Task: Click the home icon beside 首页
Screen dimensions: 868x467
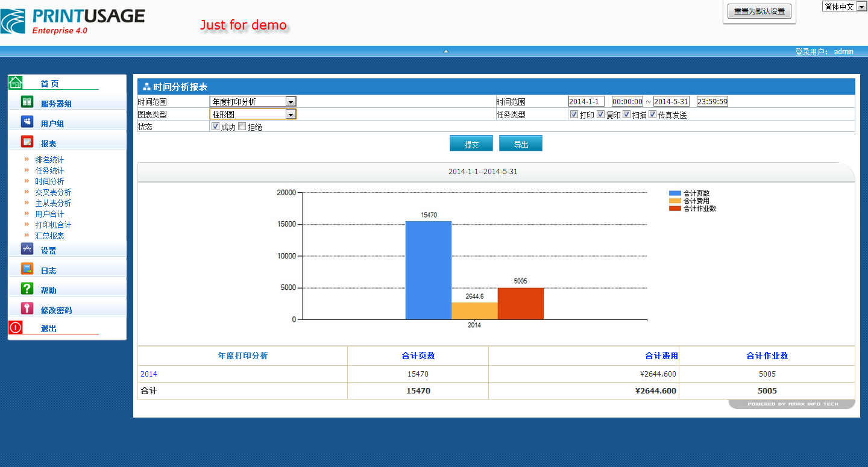Action: point(15,83)
